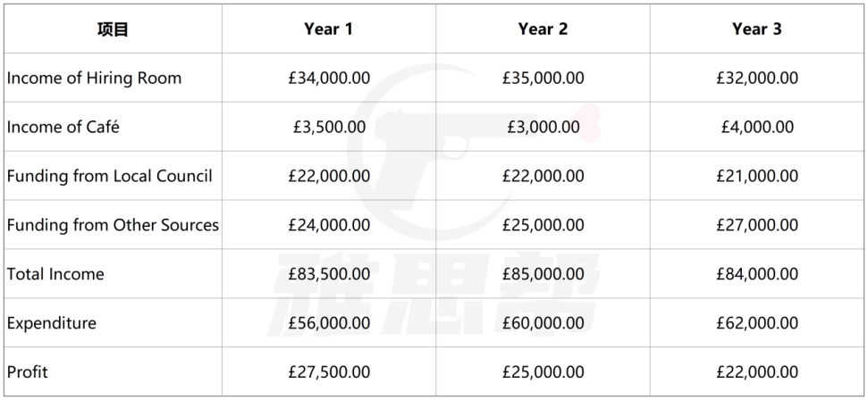
Task: Select Funding from Local Council label
Action: [x=110, y=176]
